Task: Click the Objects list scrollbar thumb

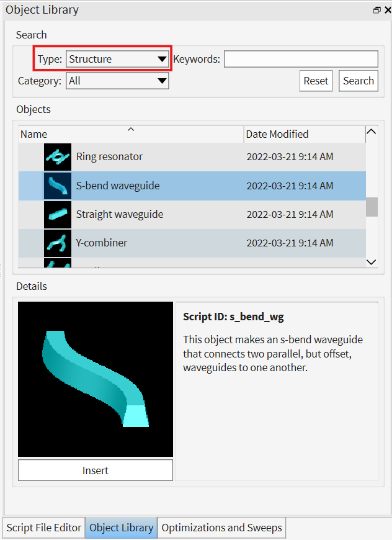Action: (372, 207)
